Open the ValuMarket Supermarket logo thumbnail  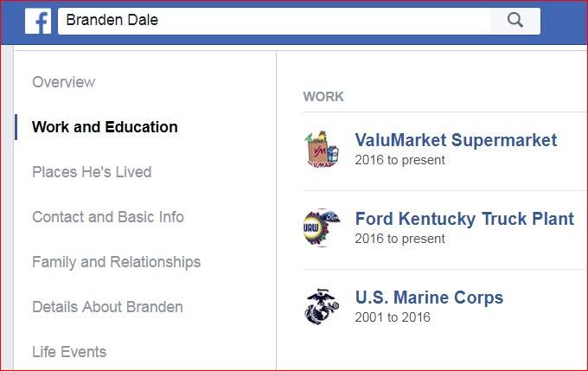coord(323,149)
